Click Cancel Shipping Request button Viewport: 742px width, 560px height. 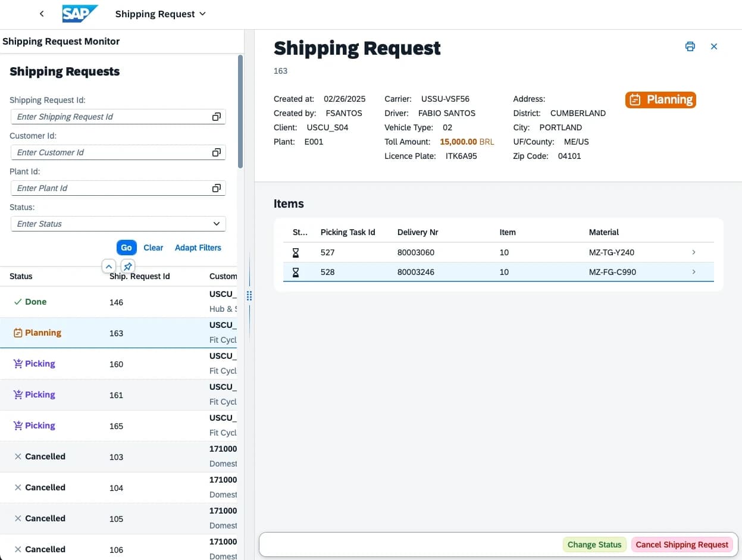682,545
